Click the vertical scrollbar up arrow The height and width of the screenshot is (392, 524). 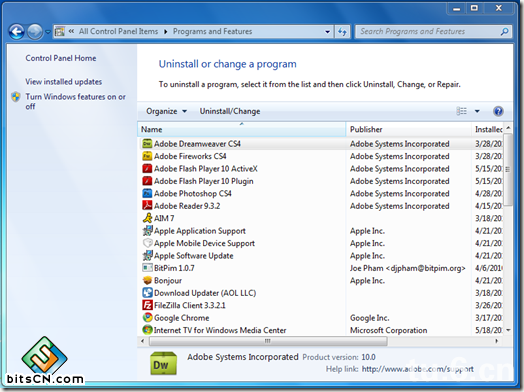click(x=508, y=128)
